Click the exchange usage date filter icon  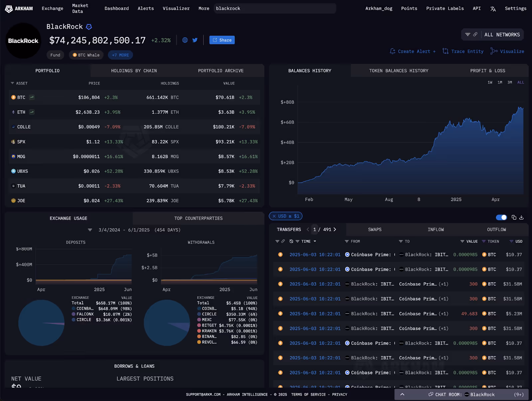[x=90, y=230]
